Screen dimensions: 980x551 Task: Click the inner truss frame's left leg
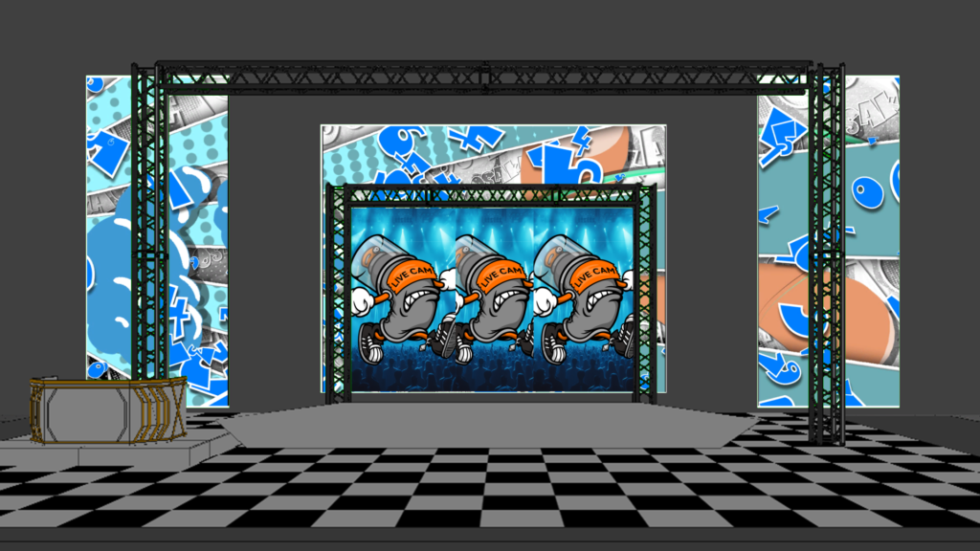point(338,297)
